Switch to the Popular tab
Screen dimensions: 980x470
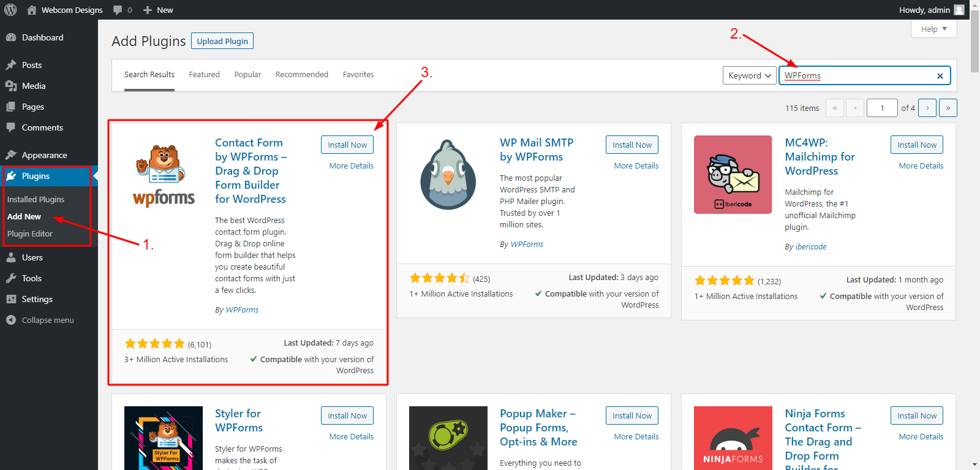tap(247, 75)
